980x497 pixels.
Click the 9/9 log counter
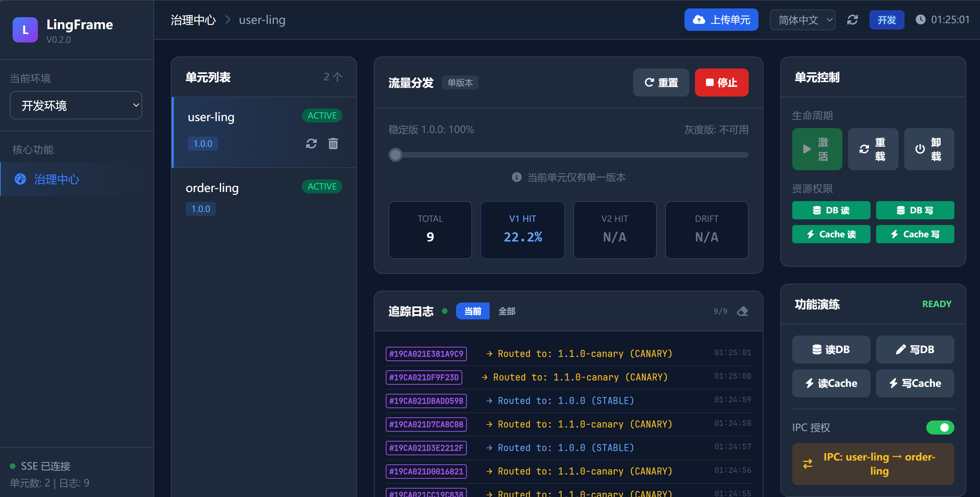click(x=720, y=311)
